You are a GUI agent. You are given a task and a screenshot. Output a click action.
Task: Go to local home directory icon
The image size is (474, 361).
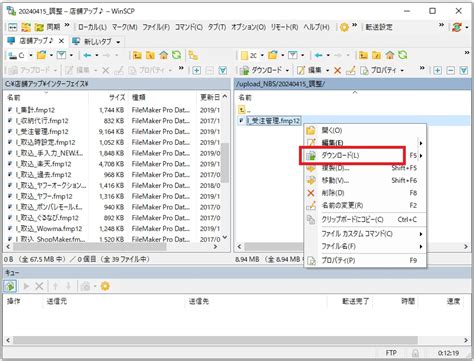pyautogui.click(x=163, y=55)
